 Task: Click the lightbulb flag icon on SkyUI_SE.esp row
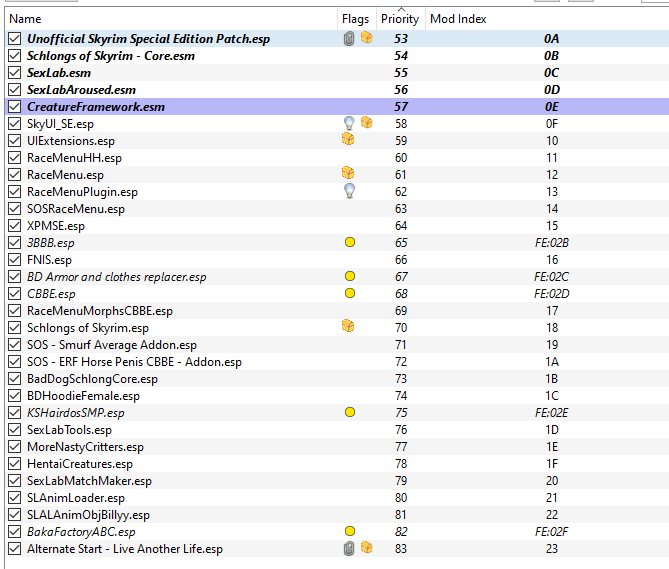(x=349, y=123)
